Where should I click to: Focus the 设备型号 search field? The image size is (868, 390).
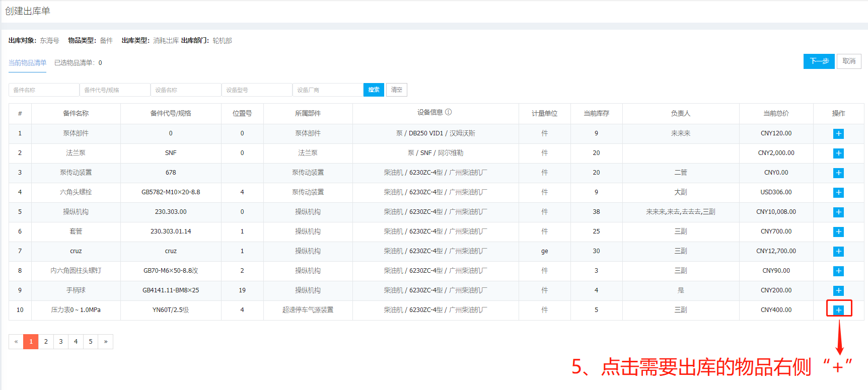pyautogui.click(x=257, y=90)
